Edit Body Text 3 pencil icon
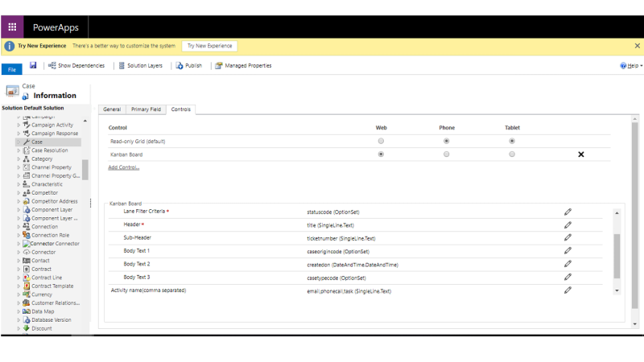The width and height of the screenshot is (644, 362). 568,277
